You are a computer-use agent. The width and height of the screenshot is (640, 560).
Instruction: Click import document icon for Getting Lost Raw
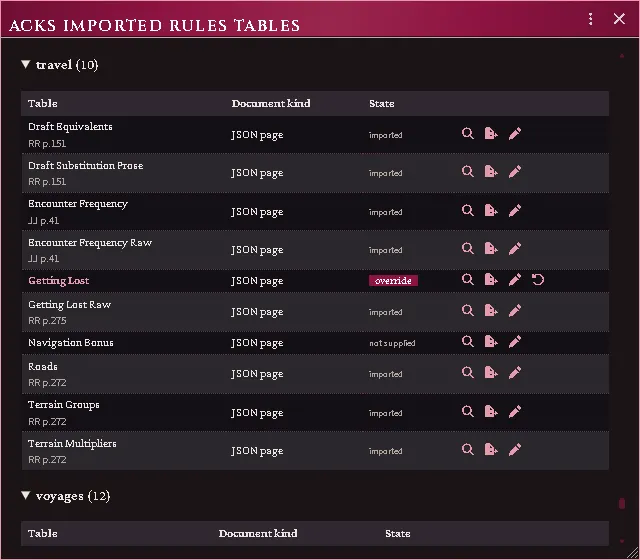tap(491, 311)
